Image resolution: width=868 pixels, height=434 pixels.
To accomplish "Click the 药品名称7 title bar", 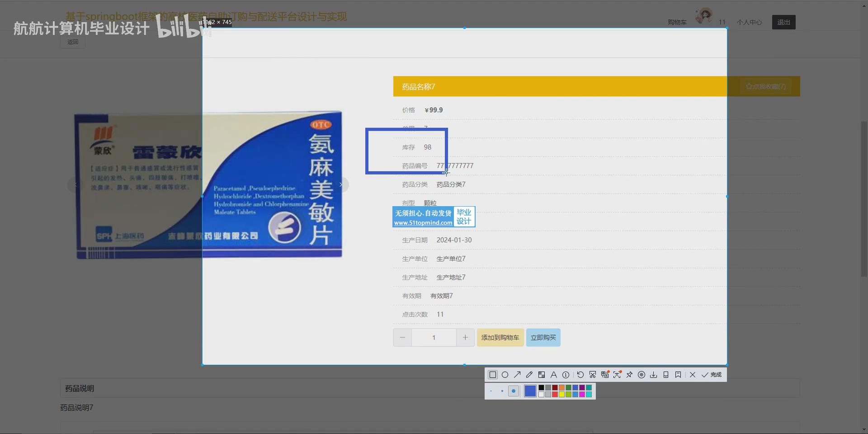I will pos(597,86).
